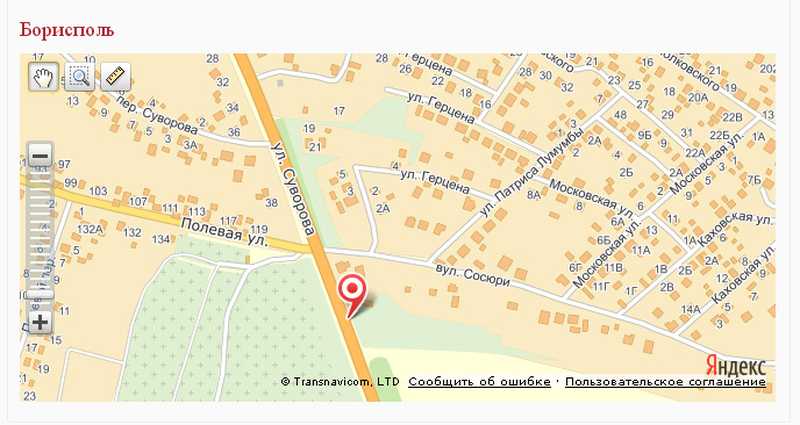Click the ул. Суворова street label
This screenshot has width=800, height=425.
pyautogui.click(x=294, y=188)
